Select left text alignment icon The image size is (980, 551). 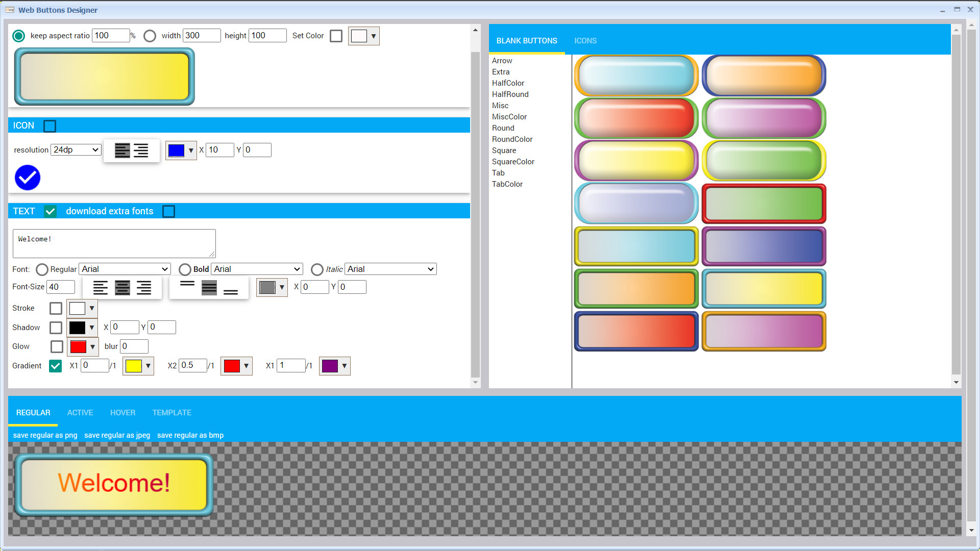[x=101, y=287]
